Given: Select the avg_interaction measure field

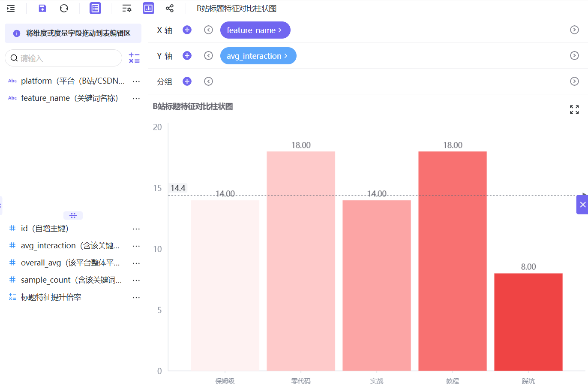Looking at the screenshot, I should 70,246.
